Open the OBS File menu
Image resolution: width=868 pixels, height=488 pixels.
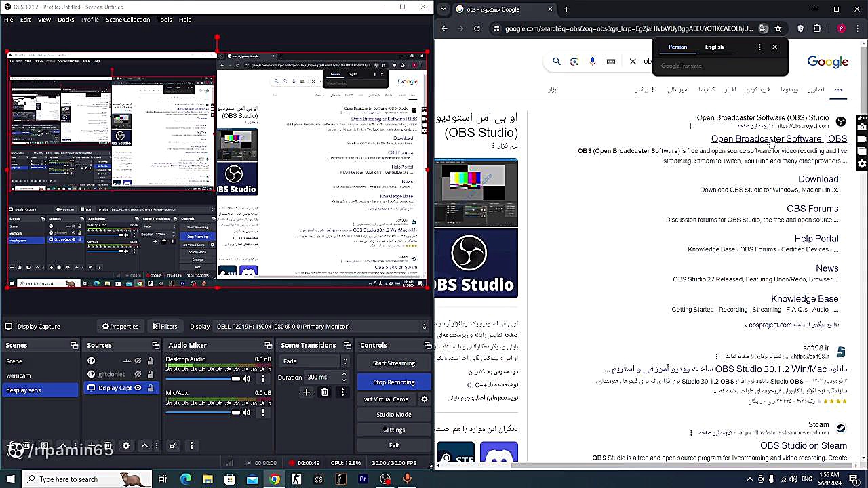pyautogui.click(x=8, y=20)
